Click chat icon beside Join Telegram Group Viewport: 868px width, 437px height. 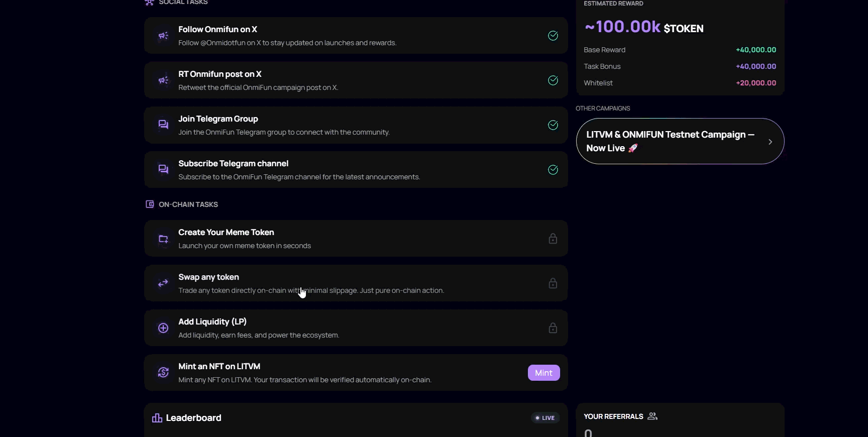click(163, 125)
